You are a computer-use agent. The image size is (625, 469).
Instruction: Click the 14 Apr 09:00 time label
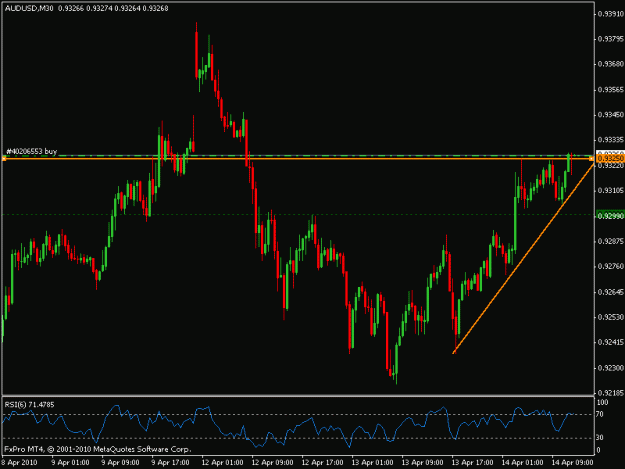point(573,463)
